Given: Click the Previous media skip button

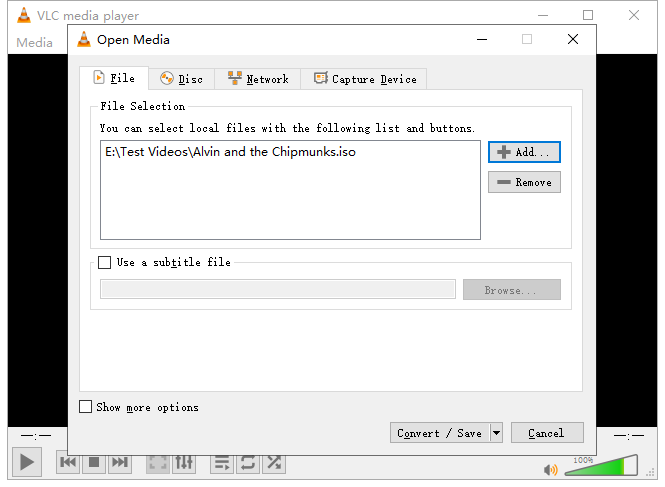Looking at the screenshot, I should point(68,462).
